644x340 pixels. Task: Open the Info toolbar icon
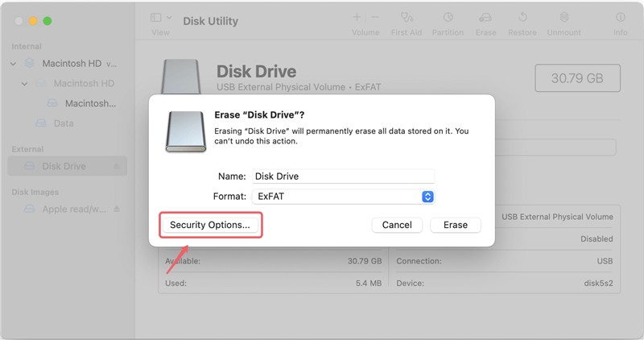[620, 17]
